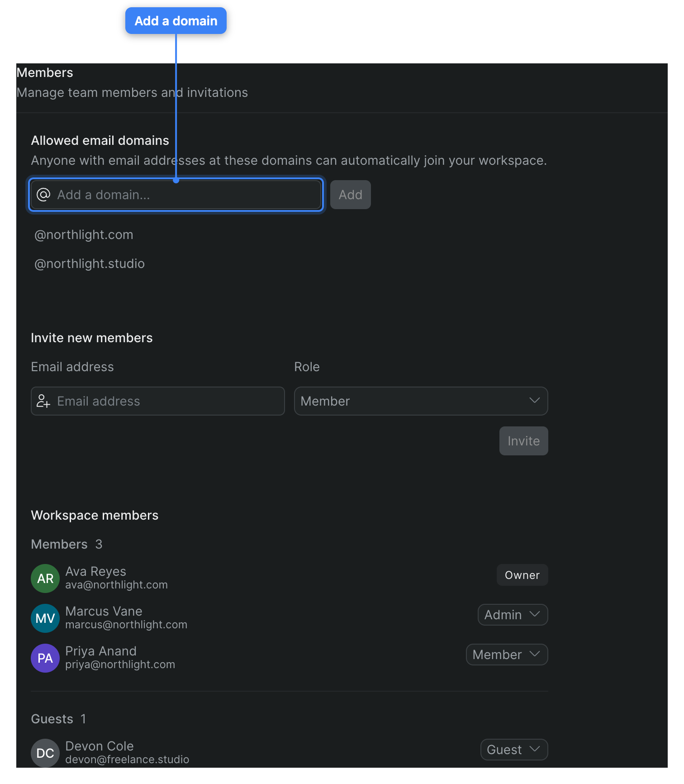This screenshot has width=684, height=784.
Task: Focus the Add a domain input field
Action: point(176,195)
